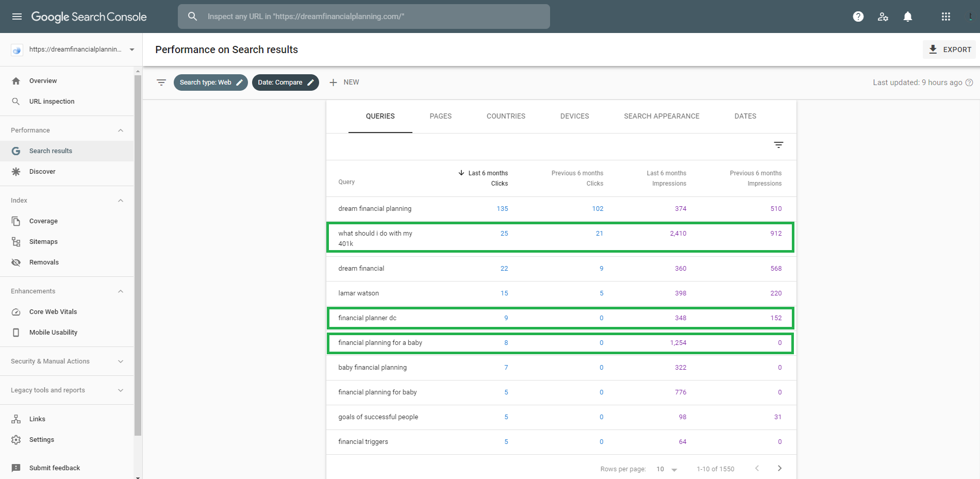Click the Help question mark icon
The image size is (980, 479).
(x=858, y=16)
